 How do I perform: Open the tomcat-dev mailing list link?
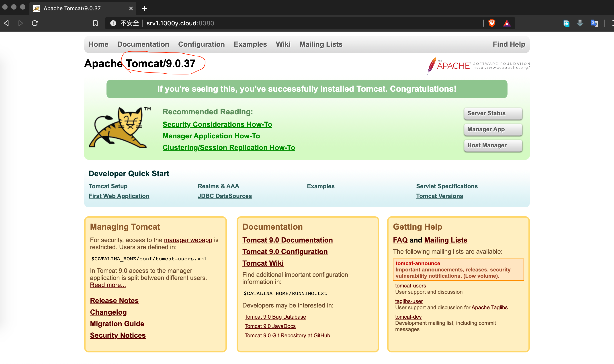tap(408, 317)
